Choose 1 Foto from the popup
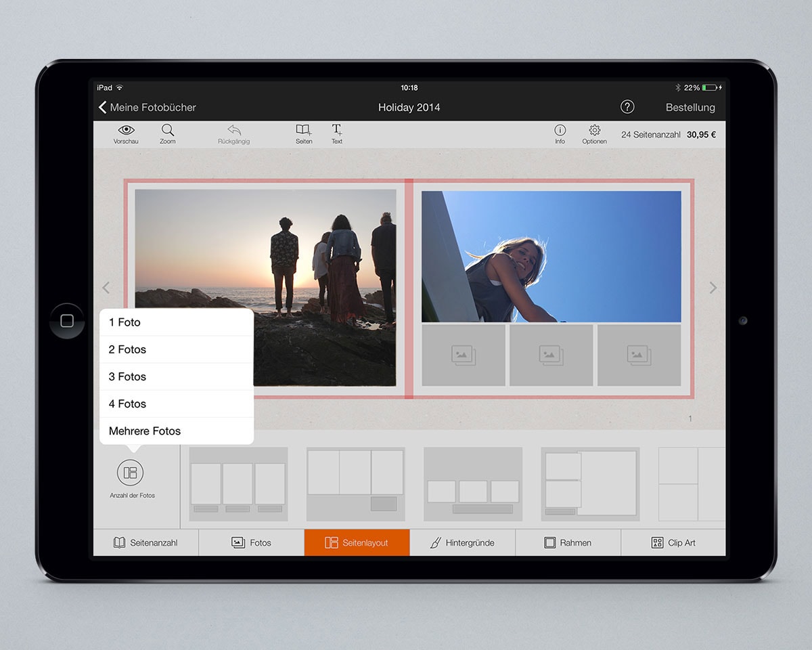Viewport: 812px width, 650px height. coord(176,322)
